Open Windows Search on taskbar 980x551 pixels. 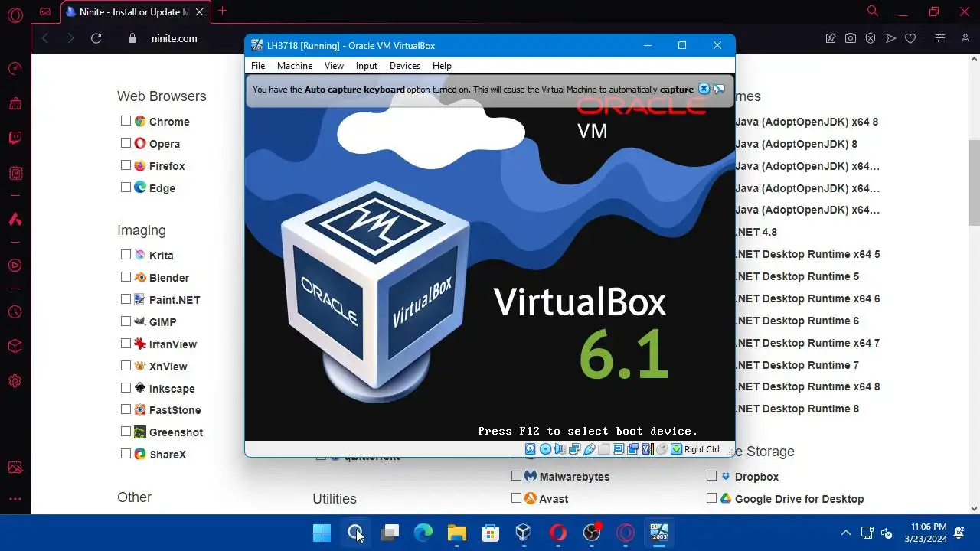tap(356, 533)
